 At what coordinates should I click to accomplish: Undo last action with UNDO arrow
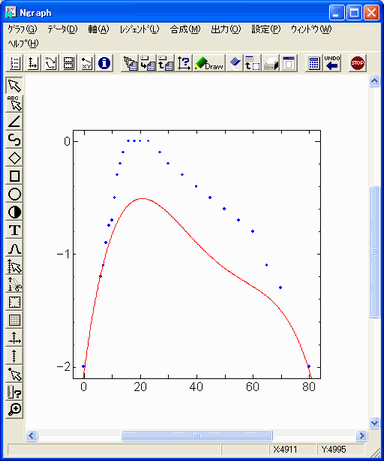pos(332,63)
